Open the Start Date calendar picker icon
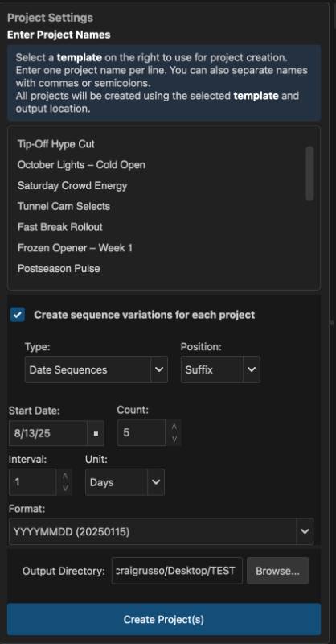Screen dimensions: 336x644 96,433
